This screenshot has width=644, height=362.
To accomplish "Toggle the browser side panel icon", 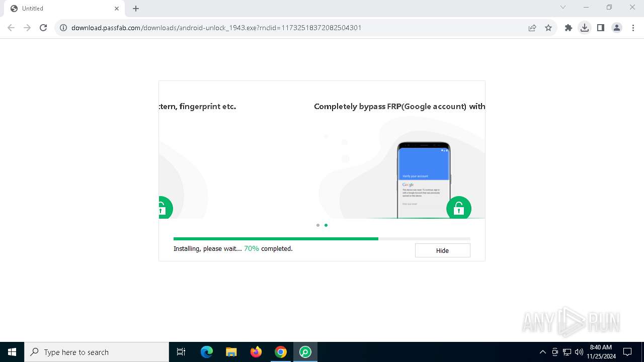I will click(x=601, y=28).
